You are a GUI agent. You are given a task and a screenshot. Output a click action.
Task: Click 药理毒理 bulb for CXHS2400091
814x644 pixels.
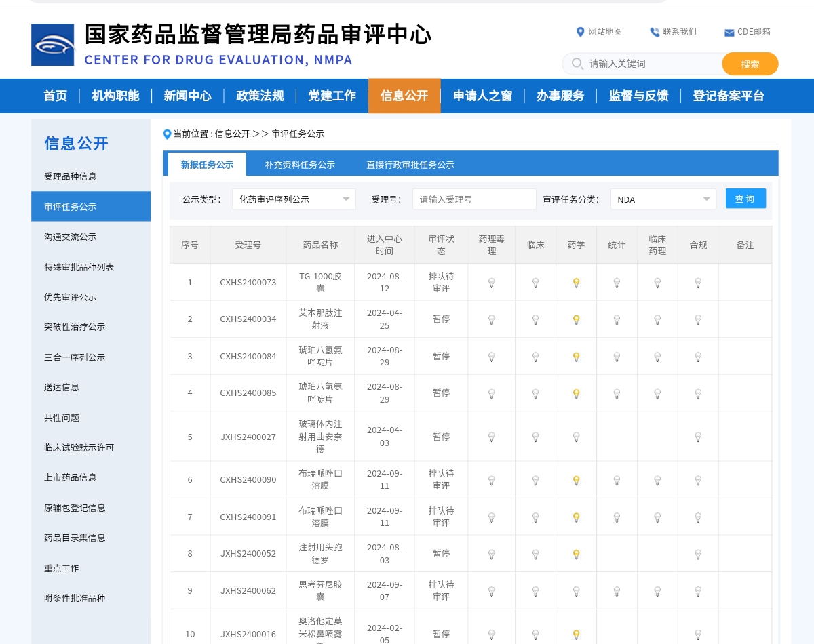[x=492, y=517]
